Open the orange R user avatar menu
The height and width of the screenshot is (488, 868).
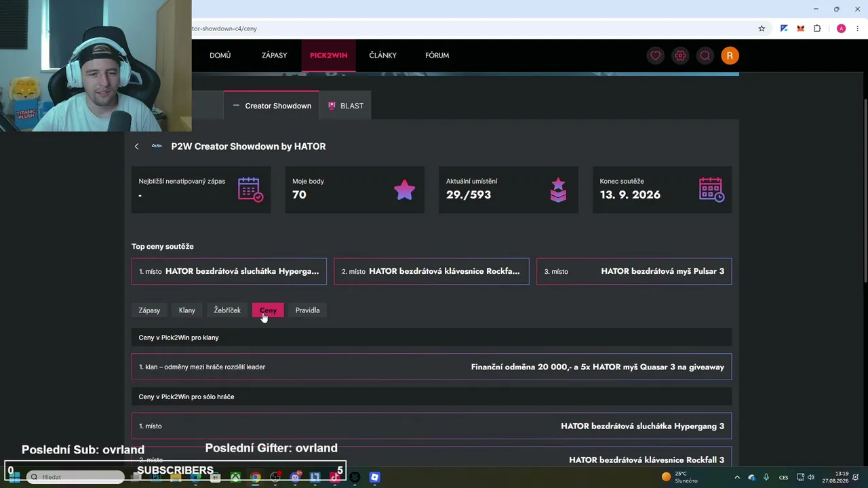[x=730, y=56]
